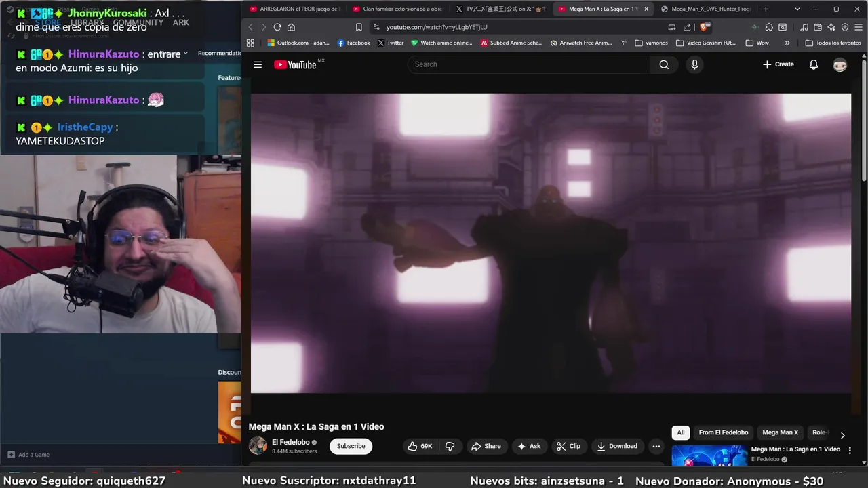Image resolution: width=868 pixels, height=488 pixels.
Task: Close the Mega Man X La Saga tab
Action: [646, 9]
